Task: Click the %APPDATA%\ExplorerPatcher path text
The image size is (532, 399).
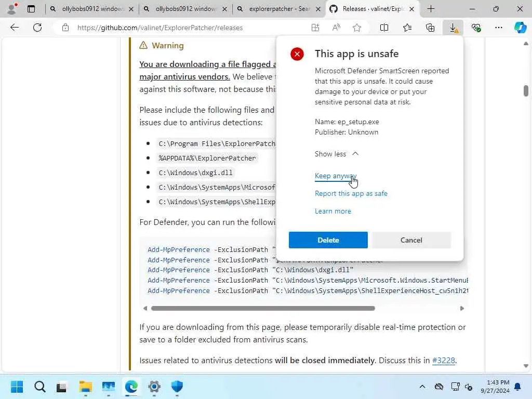Action: 207,158
